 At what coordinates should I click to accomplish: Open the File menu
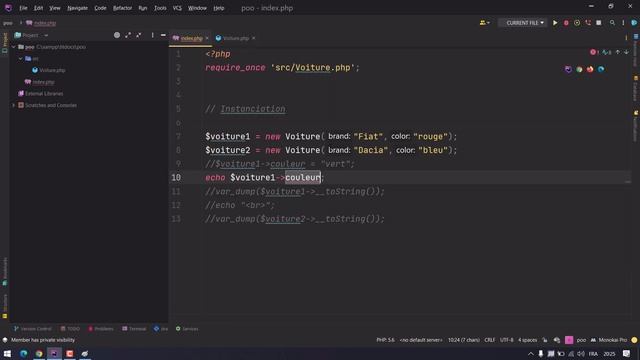[23, 8]
